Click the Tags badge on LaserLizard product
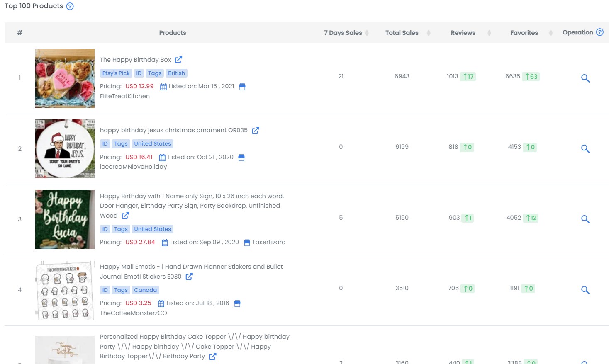The height and width of the screenshot is (364, 609). tap(121, 229)
